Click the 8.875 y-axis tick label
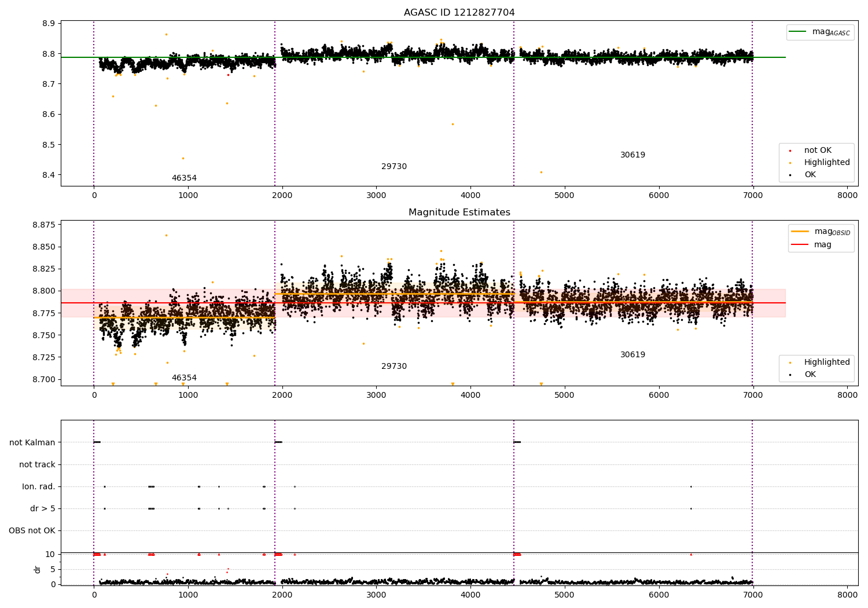 (x=44, y=225)
